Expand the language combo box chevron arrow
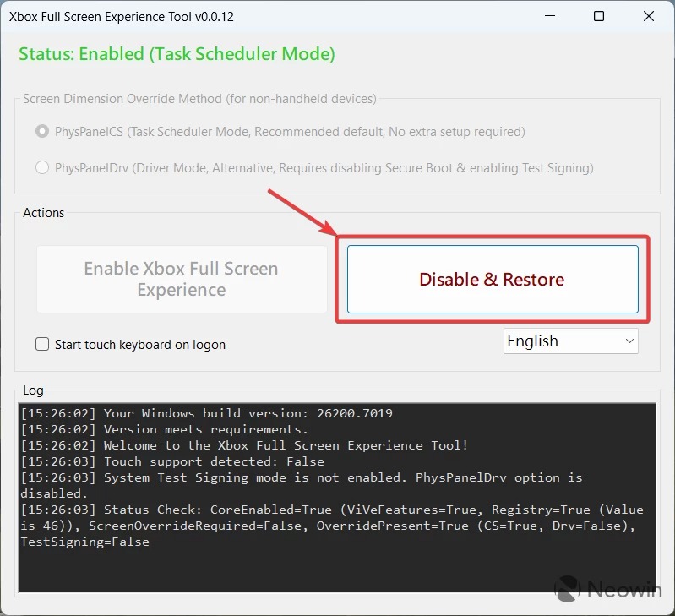Screen dimensions: 675x616 point(629,341)
